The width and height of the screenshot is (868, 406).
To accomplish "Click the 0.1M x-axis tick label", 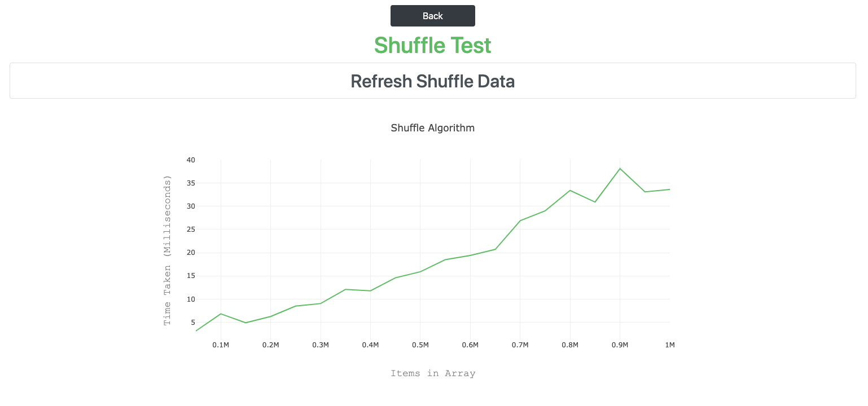I will pyautogui.click(x=221, y=345).
